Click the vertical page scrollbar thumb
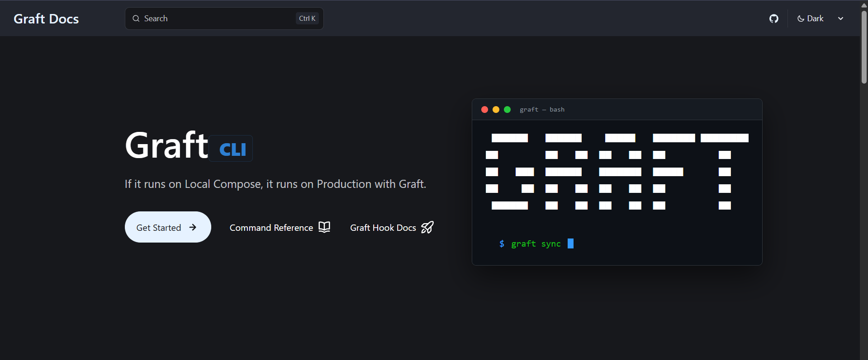This screenshot has height=360, width=868. tap(864, 45)
